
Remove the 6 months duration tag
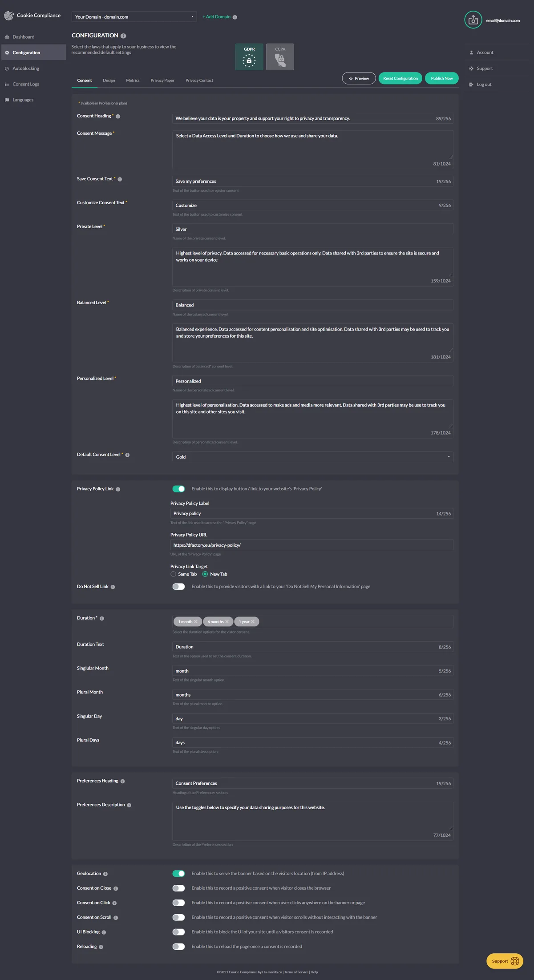click(x=227, y=622)
